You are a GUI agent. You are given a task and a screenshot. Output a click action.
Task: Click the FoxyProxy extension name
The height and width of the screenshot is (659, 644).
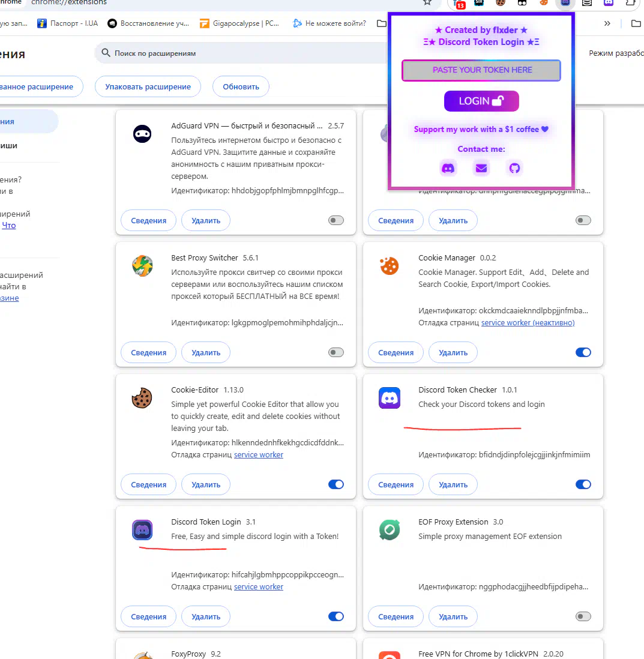click(x=188, y=654)
